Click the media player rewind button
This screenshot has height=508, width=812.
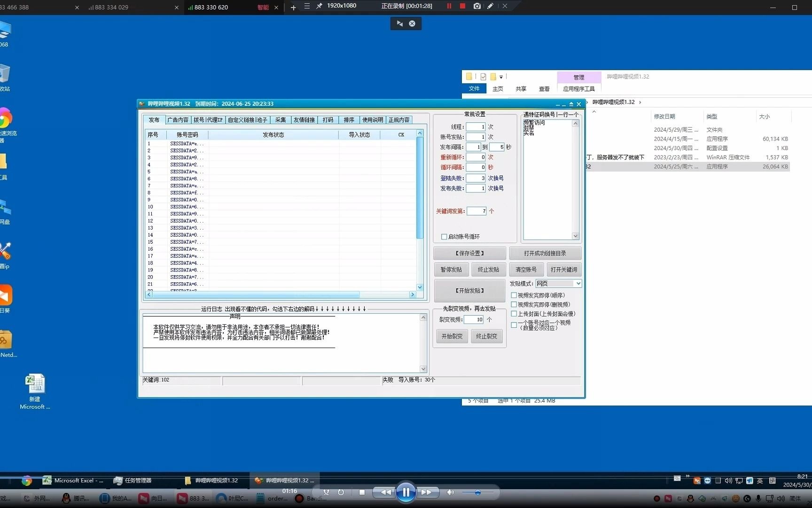(x=386, y=492)
